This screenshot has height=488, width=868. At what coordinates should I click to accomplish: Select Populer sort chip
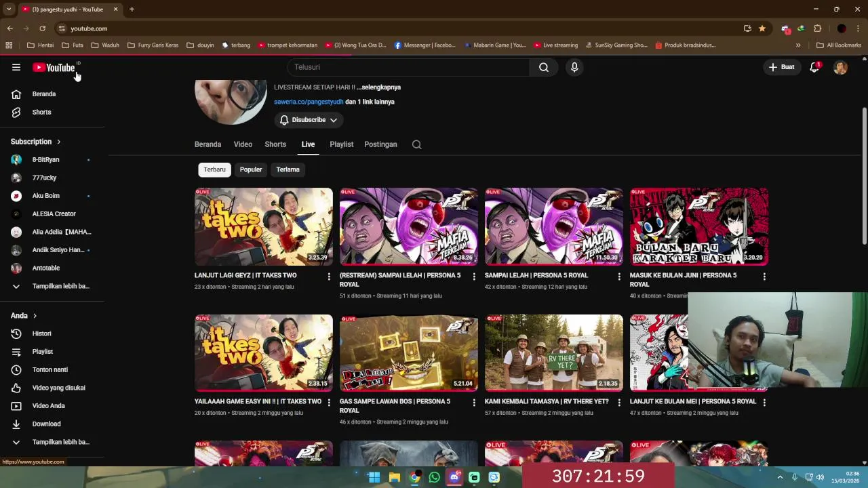click(251, 169)
